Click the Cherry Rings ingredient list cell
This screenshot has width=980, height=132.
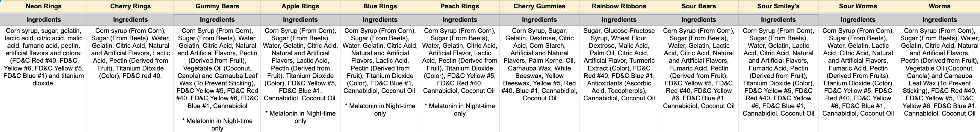click(x=130, y=53)
